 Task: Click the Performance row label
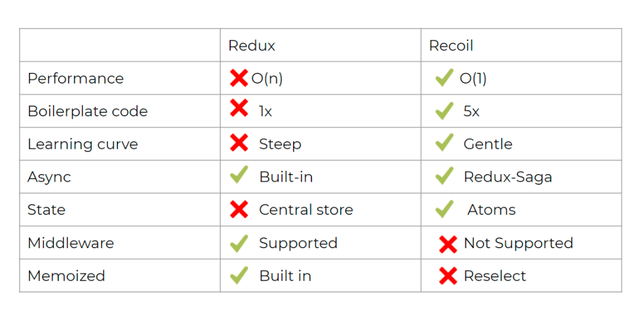(75, 79)
